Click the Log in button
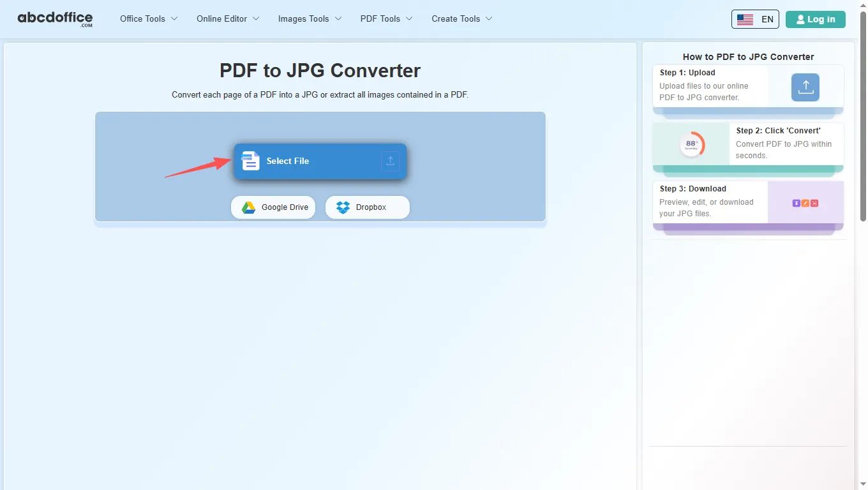 click(816, 19)
